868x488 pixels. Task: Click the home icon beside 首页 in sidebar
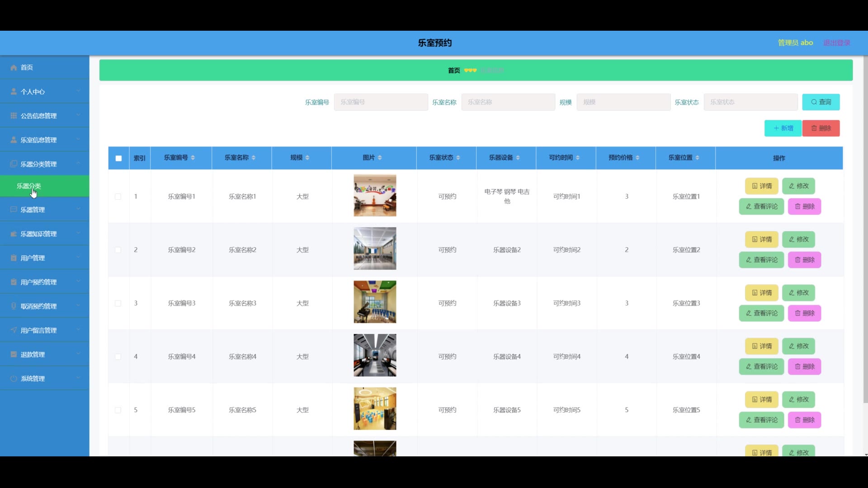click(14, 67)
